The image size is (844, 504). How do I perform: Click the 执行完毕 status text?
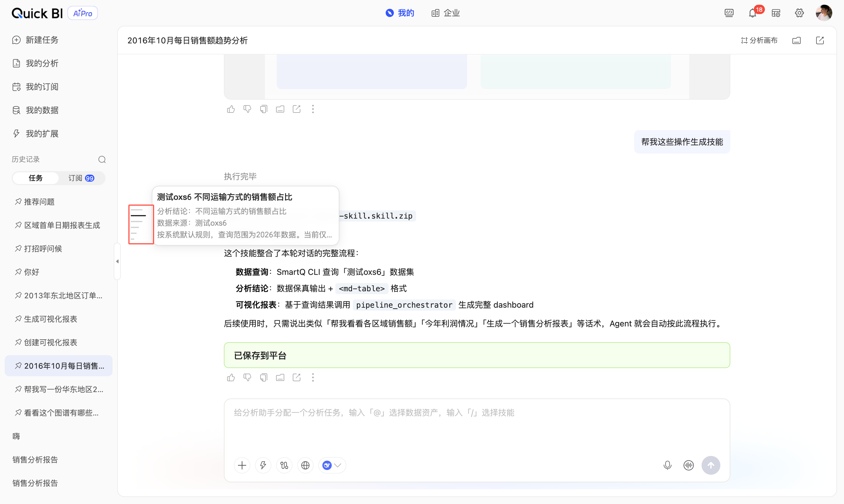(x=240, y=176)
